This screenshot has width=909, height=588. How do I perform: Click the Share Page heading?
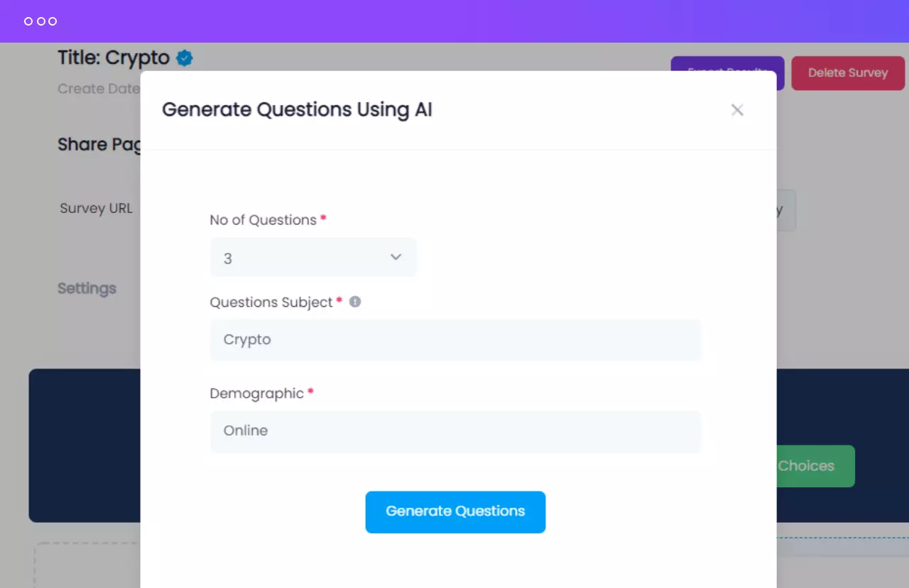point(98,144)
